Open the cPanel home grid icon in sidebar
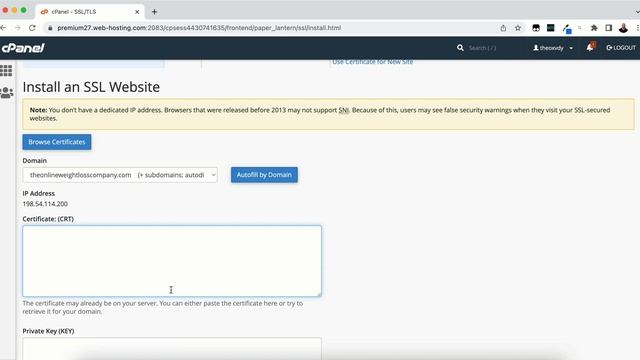The height and width of the screenshot is (360, 640). tap(6, 71)
